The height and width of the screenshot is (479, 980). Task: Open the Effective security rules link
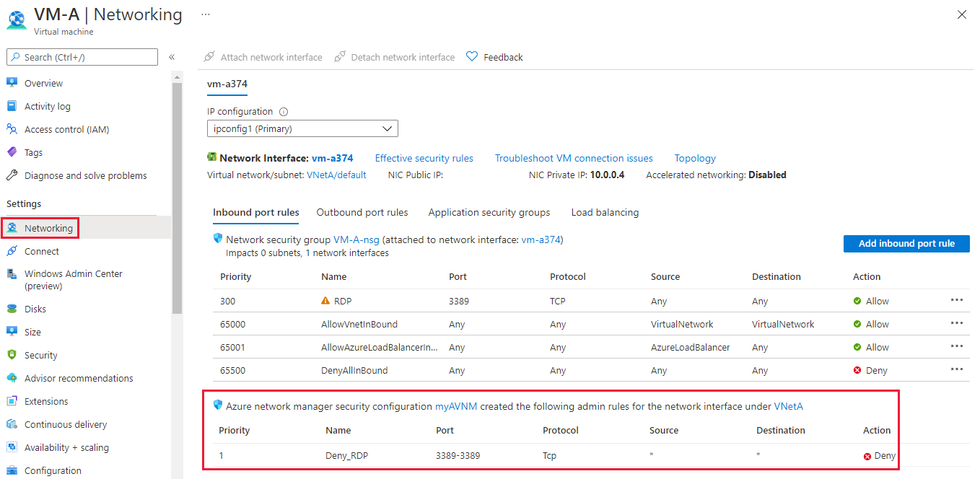pyautogui.click(x=424, y=158)
